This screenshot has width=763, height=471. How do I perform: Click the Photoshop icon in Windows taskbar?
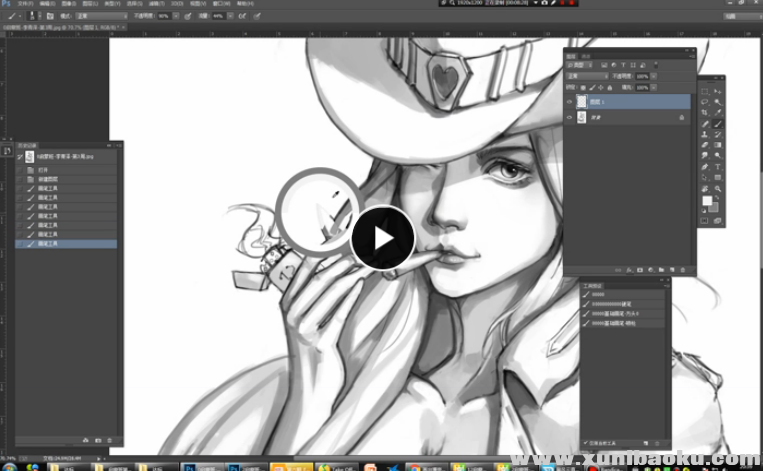188,465
